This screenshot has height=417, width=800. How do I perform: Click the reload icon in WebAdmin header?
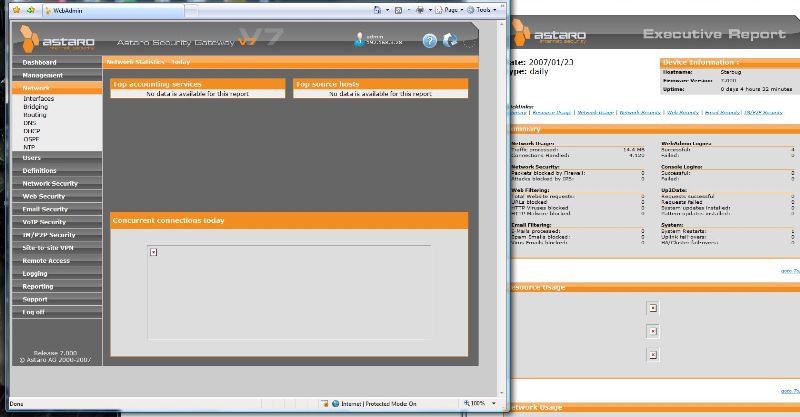[x=451, y=41]
